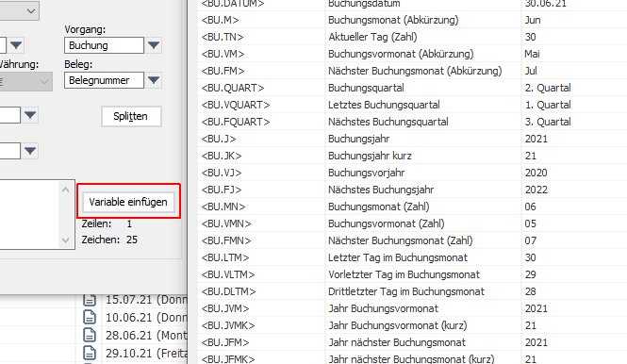Viewport: 627px width, 364px height.
Task: Click document icon beside 29.10.21 entry
Action: pyautogui.click(x=90, y=353)
